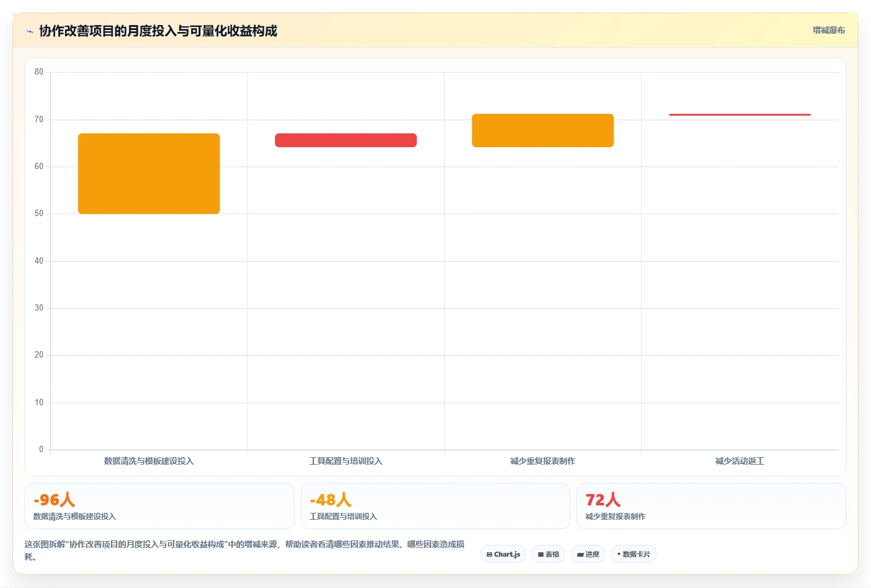Select the -48人 data card
The width and height of the screenshot is (871, 588).
click(x=435, y=506)
